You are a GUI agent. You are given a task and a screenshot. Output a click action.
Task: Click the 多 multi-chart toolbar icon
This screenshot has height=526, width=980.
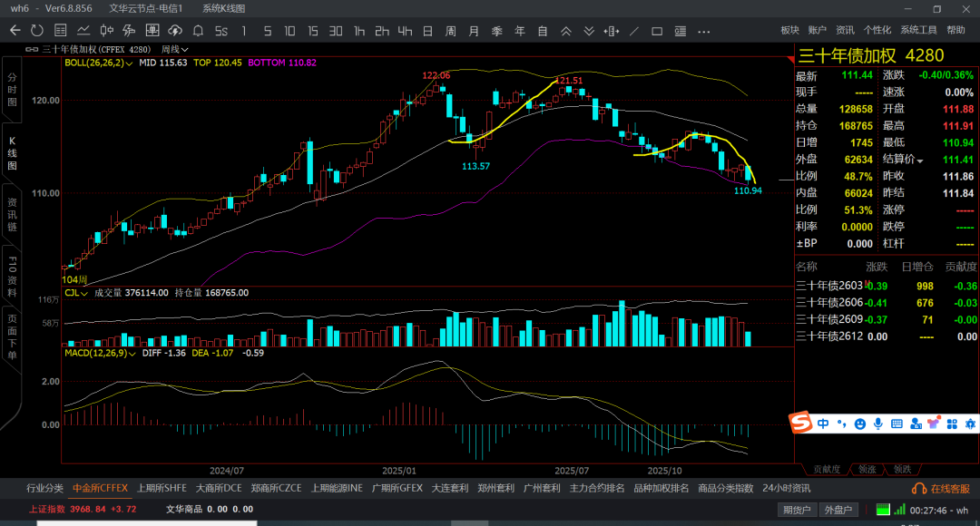(x=129, y=30)
